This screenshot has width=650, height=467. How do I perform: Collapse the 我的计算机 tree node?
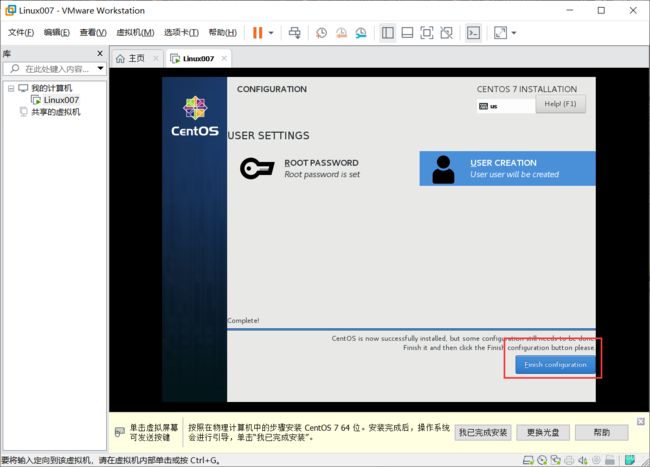[x=11, y=88]
